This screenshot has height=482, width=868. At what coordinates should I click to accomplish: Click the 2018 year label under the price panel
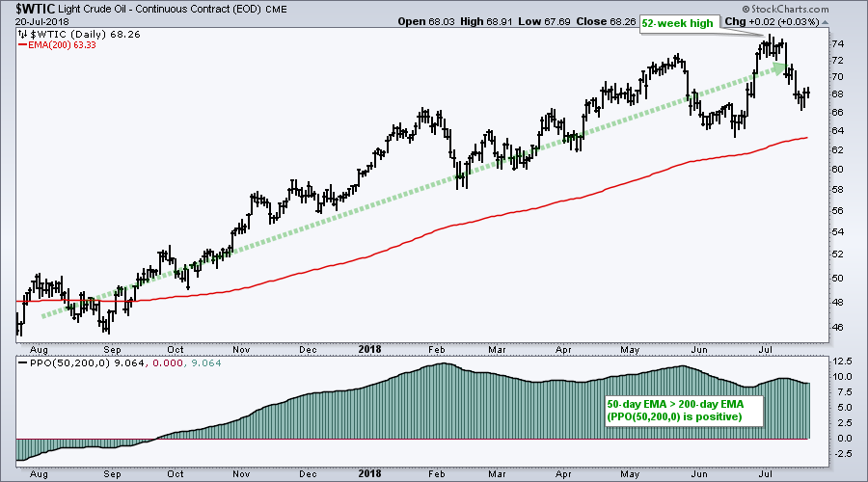pyautogui.click(x=369, y=349)
